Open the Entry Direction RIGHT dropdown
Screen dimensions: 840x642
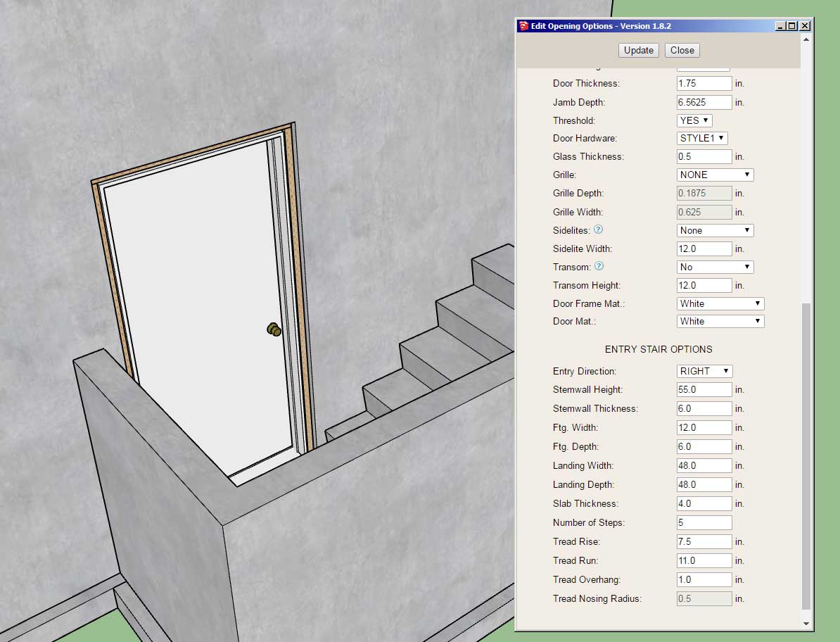point(705,371)
